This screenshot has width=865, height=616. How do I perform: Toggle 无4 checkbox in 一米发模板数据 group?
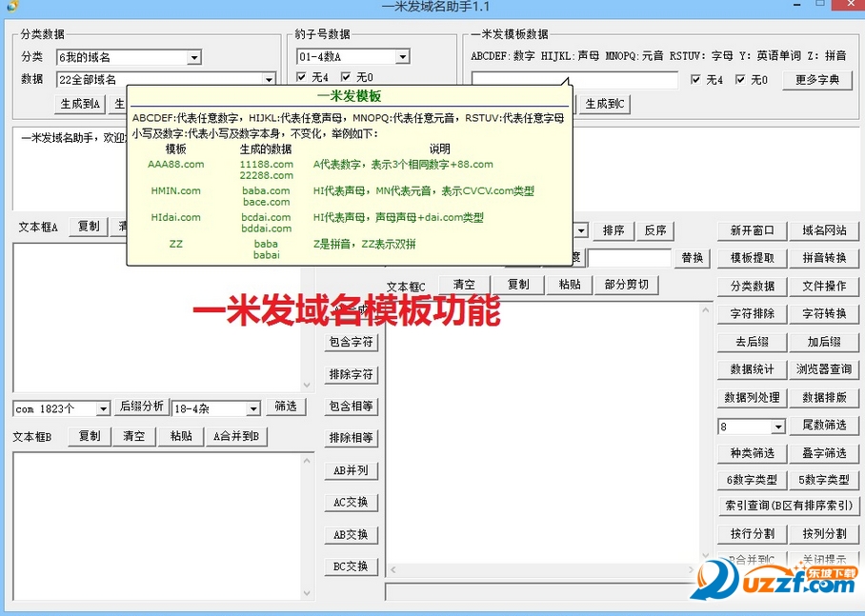[696, 80]
